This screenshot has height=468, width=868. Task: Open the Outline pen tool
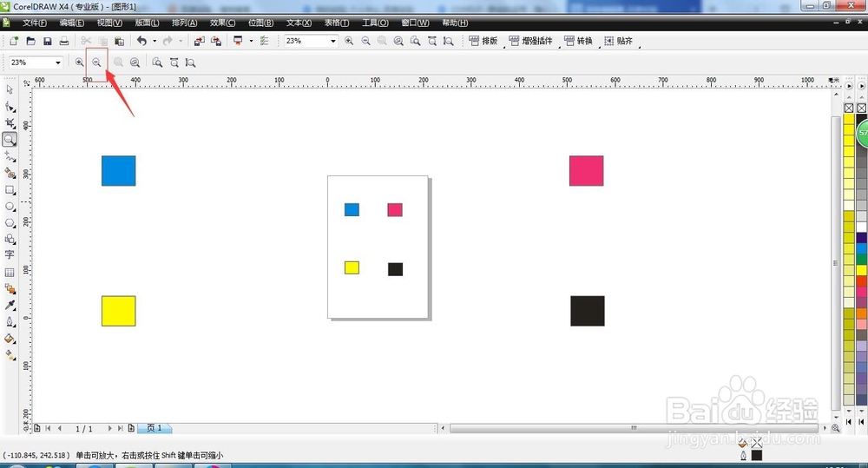click(x=10, y=322)
